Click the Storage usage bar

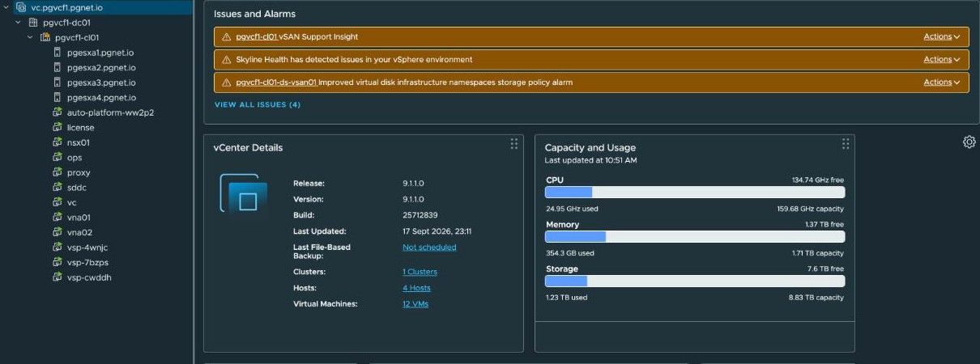(x=695, y=281)
